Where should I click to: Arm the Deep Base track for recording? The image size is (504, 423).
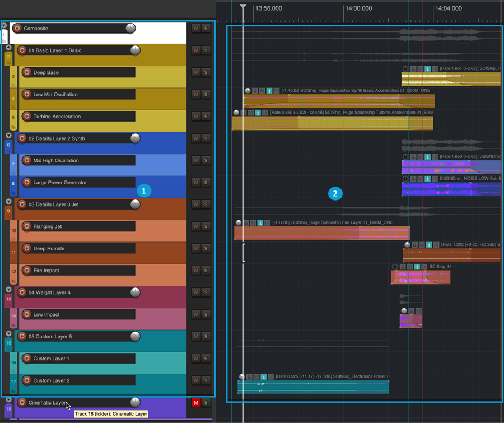point(26,72)
